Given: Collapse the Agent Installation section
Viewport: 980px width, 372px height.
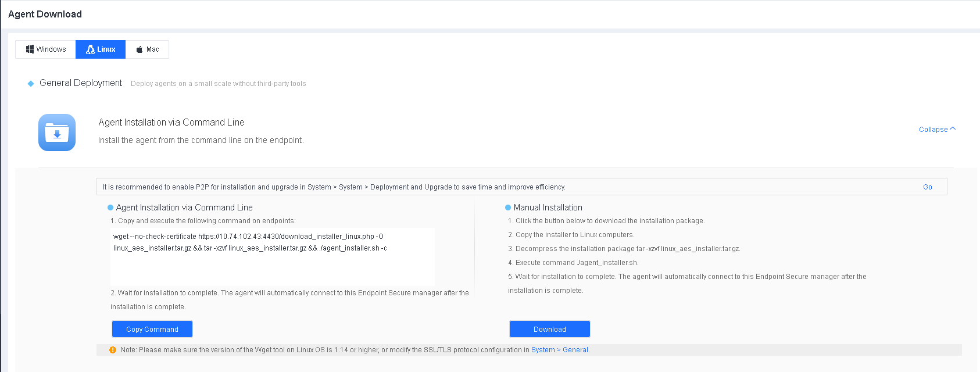Looking at the screenshot, I should 933,130.
